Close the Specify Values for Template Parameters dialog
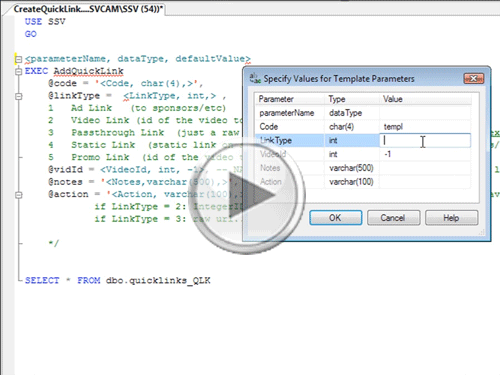 click(474, 79)
